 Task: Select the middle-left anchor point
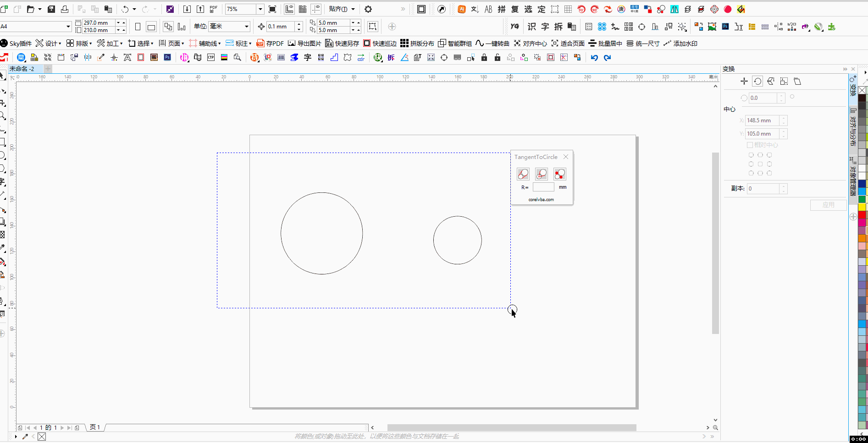click(x=751, y=164)
